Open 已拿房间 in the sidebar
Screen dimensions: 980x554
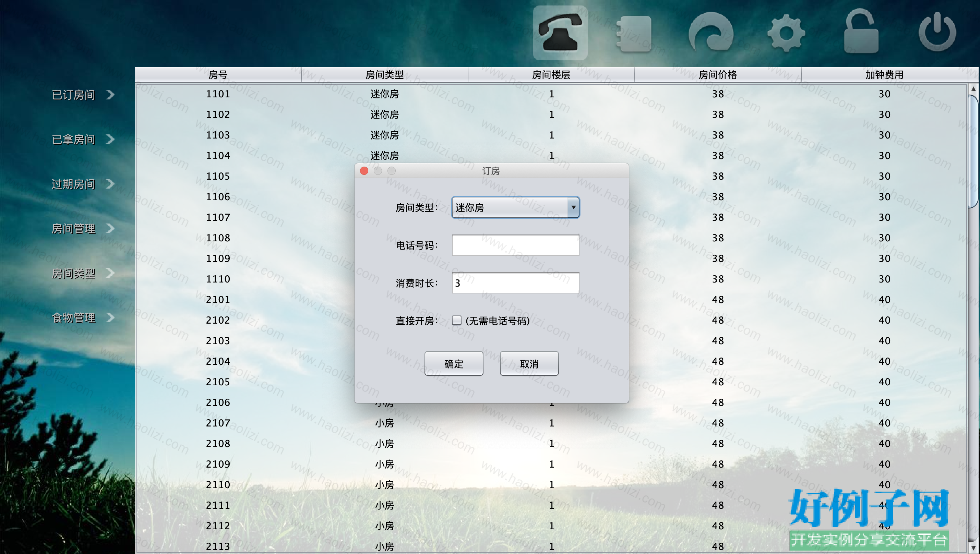click(73, 139)
